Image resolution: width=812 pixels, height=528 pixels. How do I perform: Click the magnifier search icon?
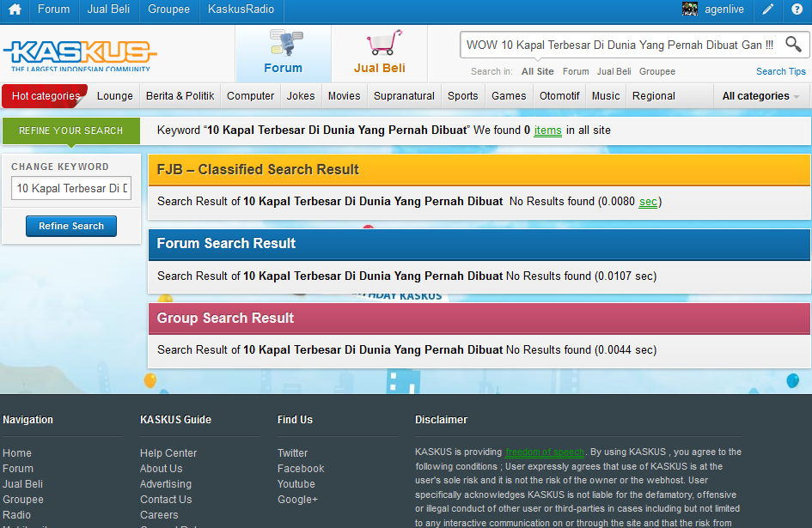point(793,45)
